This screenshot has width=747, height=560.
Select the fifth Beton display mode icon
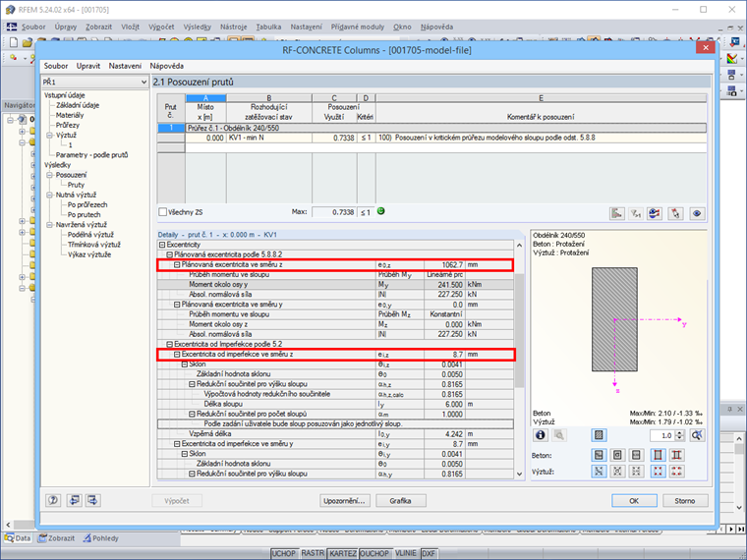coord(676,455)
